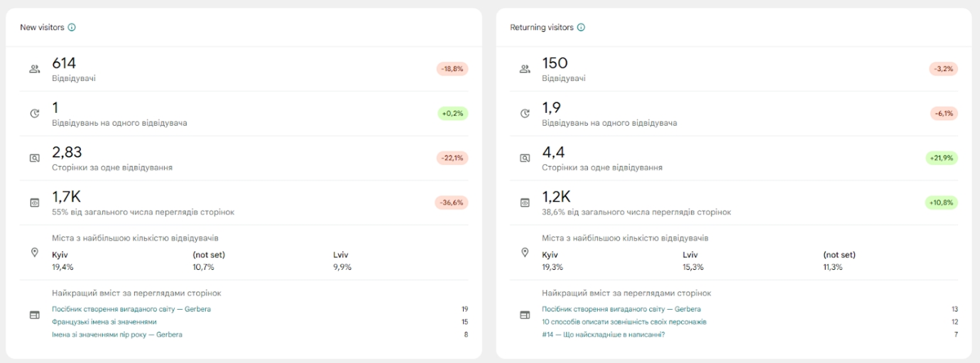Open '10 способів описати зовнішність своїх персонажів' link

624,322
